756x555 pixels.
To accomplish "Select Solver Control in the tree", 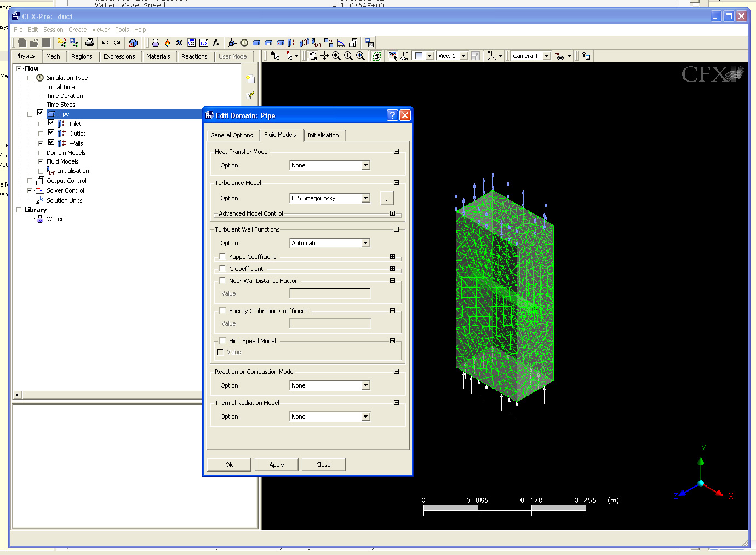I will [x=65, y=190].
